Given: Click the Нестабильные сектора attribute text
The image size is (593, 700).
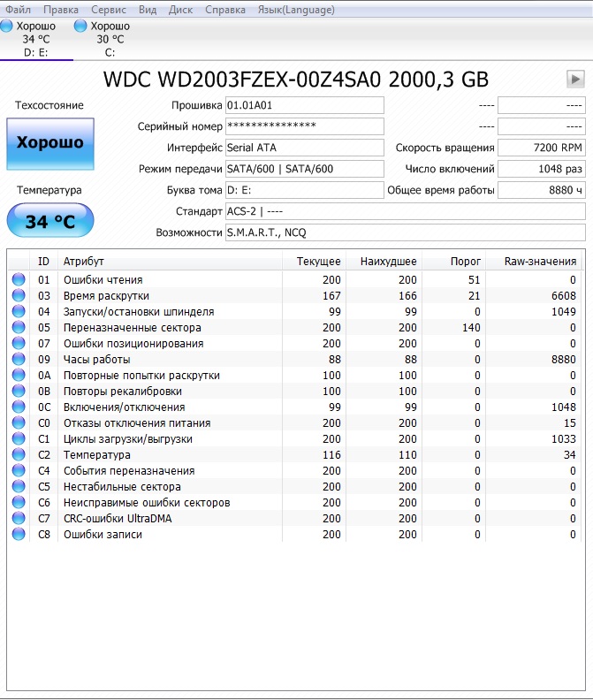Looking at the screenshot, I should point(122,487).
